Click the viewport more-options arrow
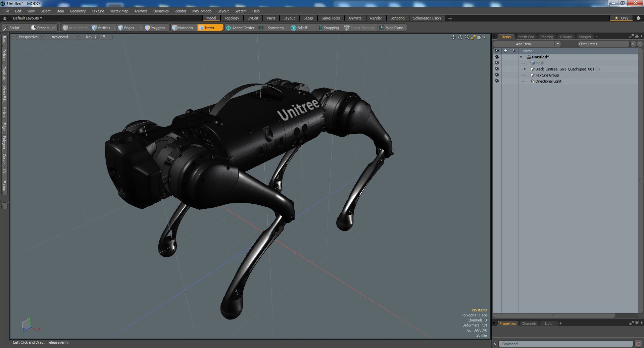The image size is (644, 348). [x=484, y=37]
